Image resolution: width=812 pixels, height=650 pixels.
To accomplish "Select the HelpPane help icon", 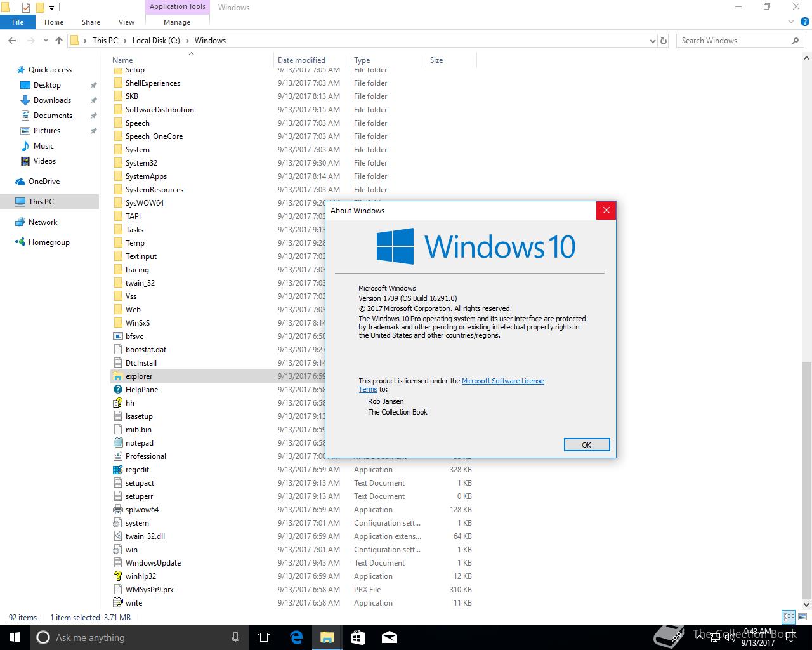I will click(117, 390).
